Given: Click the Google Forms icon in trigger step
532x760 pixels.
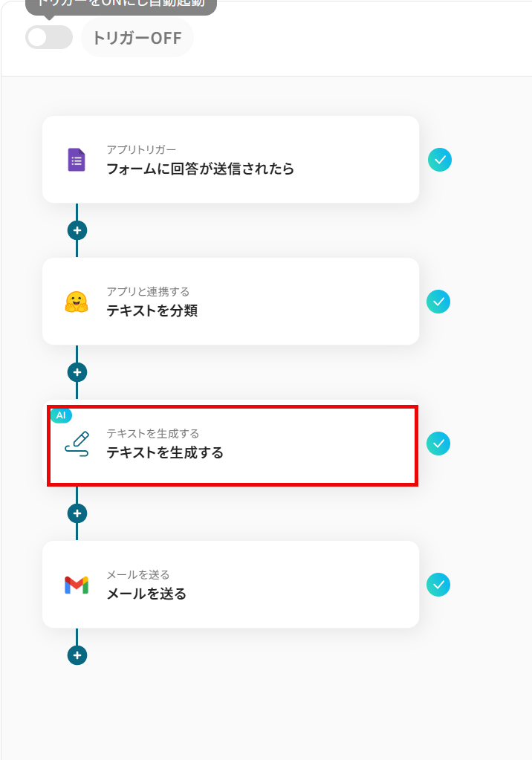Looking at the screenshot, I should 77,160.
